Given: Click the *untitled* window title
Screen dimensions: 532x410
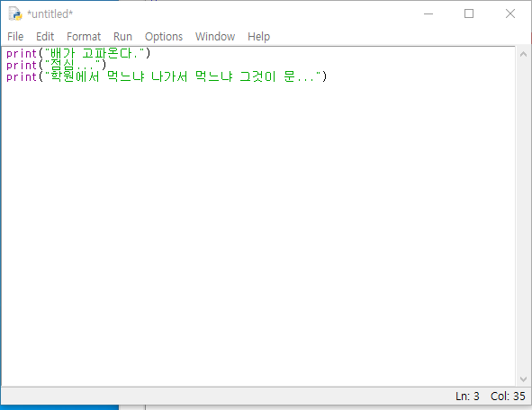Looking at the screenshot, I should (50, 13).
